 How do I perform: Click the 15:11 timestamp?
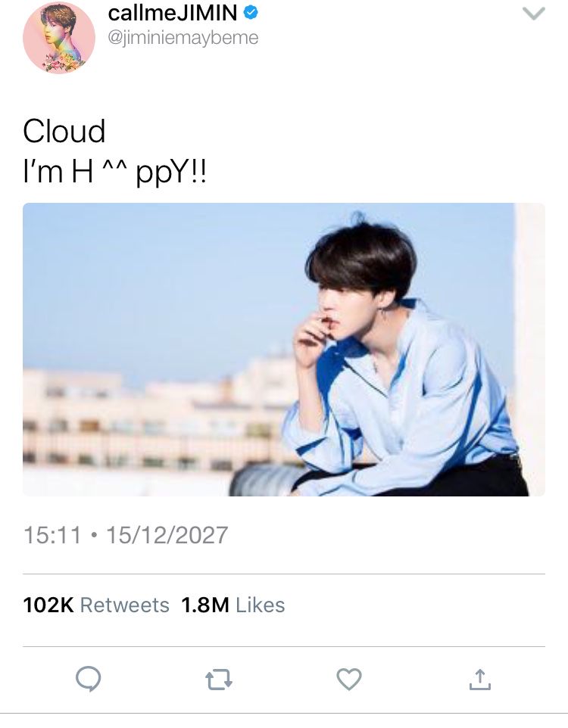52,535
